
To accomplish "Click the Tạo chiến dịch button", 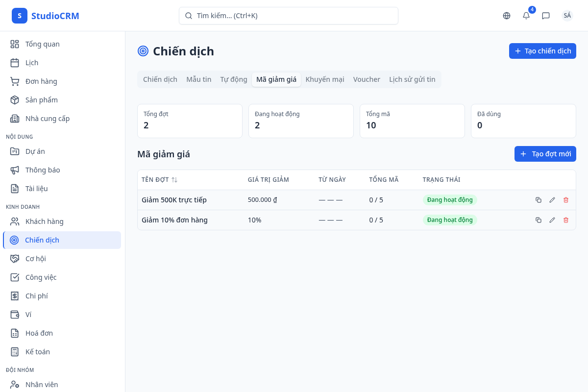I will 542,51.
